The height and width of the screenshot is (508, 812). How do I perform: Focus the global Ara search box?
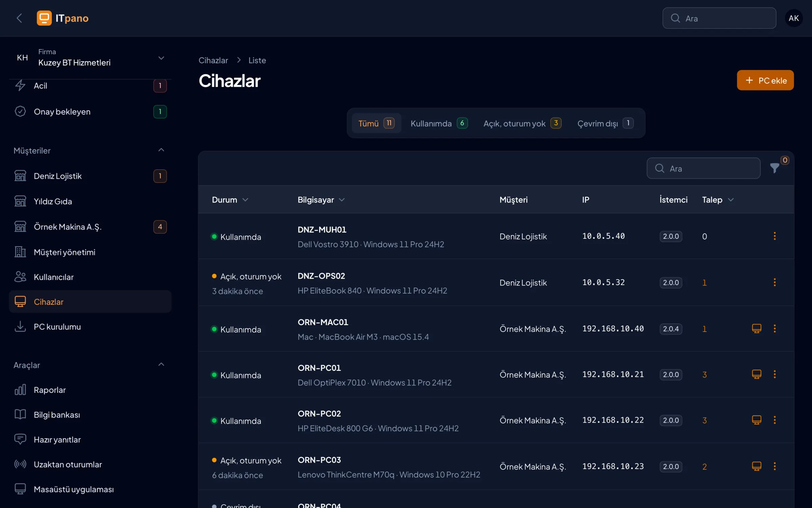[x=719, y=18]
